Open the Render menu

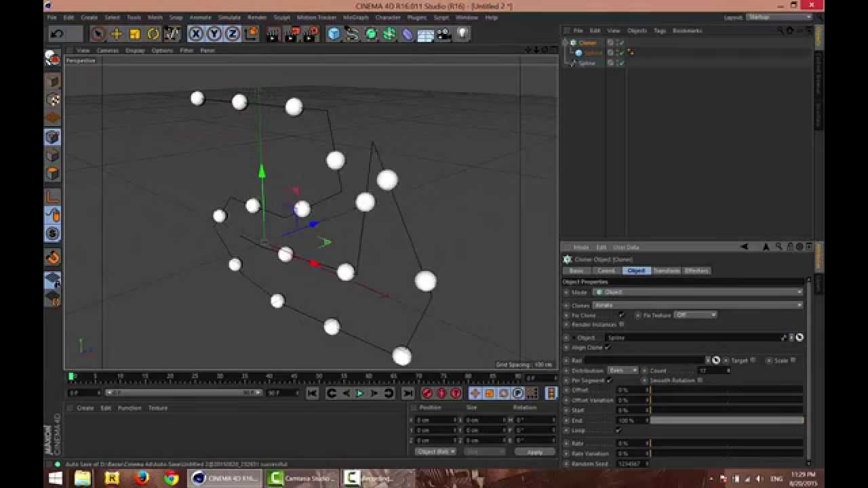tap(257, 17)
